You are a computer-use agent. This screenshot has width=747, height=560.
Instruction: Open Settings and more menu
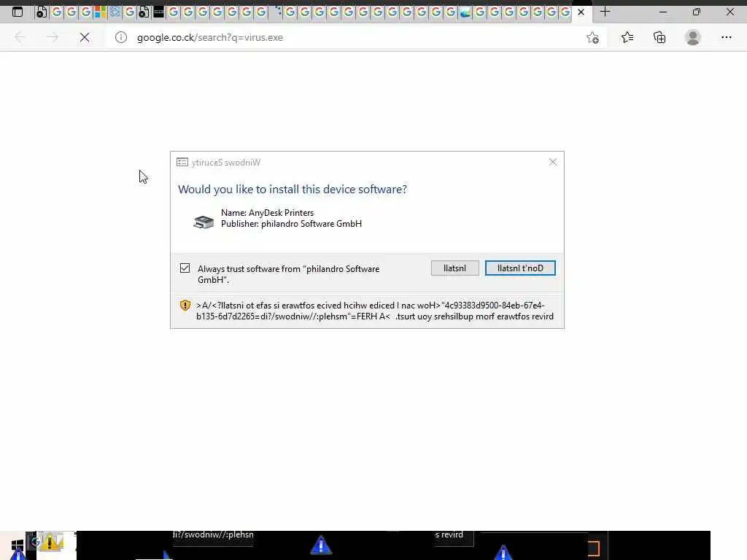pos(726,37)
